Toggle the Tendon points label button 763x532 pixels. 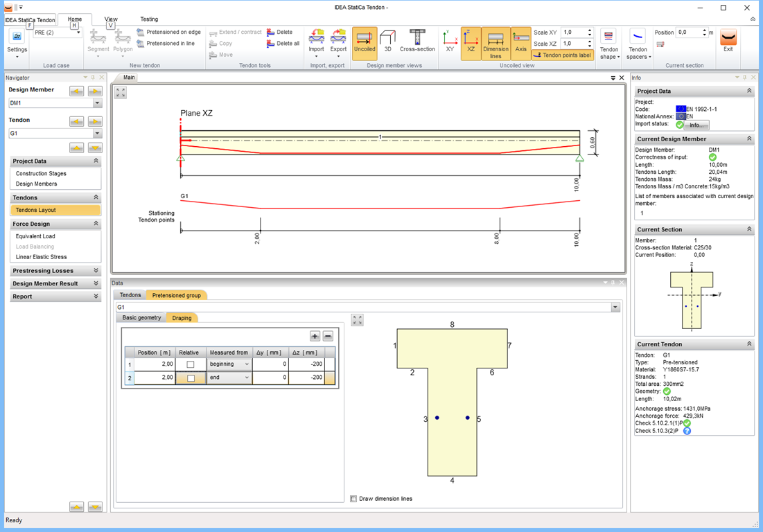(563, 55)
